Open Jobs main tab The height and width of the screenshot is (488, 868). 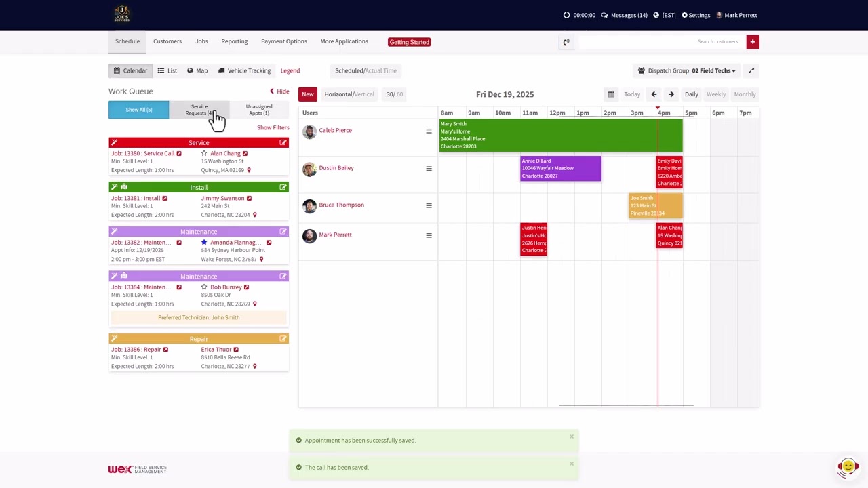(201, 41)
